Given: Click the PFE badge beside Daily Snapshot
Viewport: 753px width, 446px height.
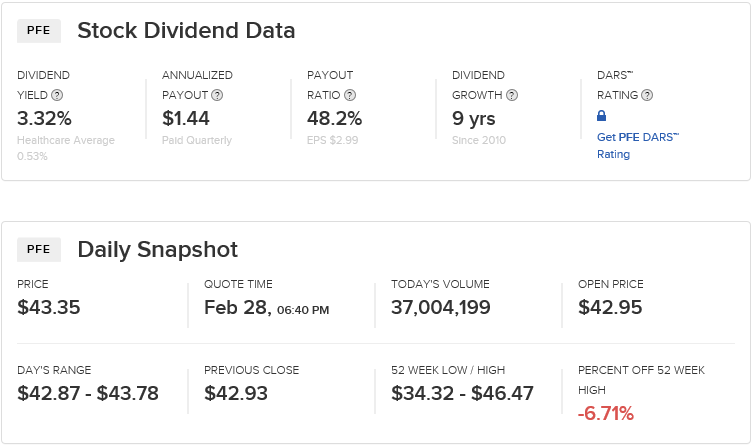Looking at the screenshot, I should pos(39,250).
